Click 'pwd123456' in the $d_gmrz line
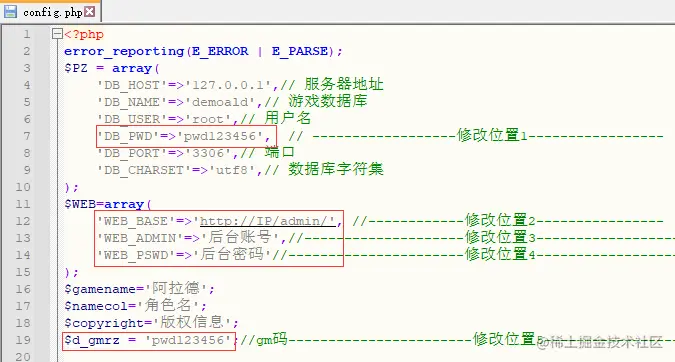The height and width of the screenshot is (362, 675). [188, 340]
